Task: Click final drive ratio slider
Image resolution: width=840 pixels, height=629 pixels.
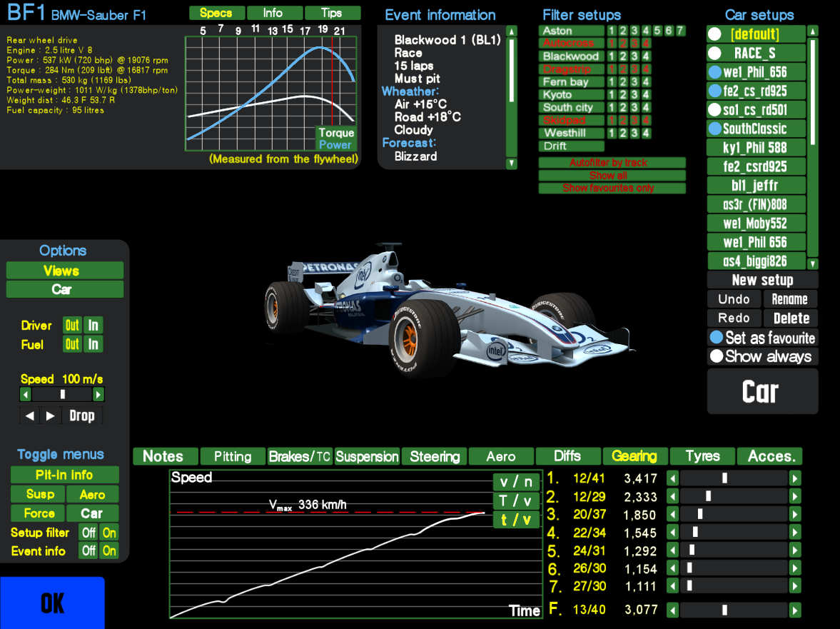Action: 734,610
